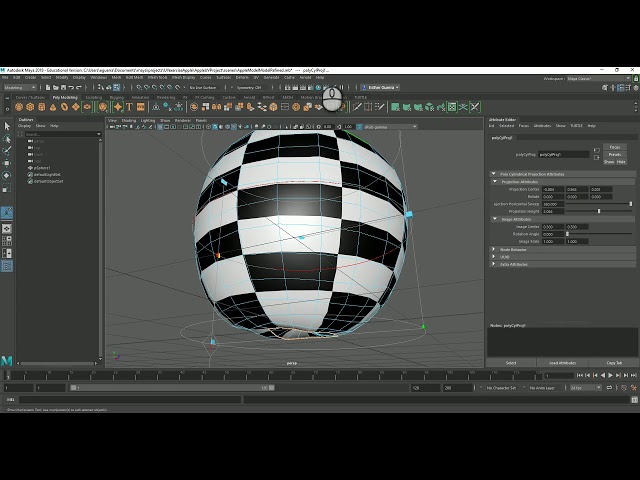Switch to the Sculpting shelf tab
640x480 pixels.
[93, 98]
